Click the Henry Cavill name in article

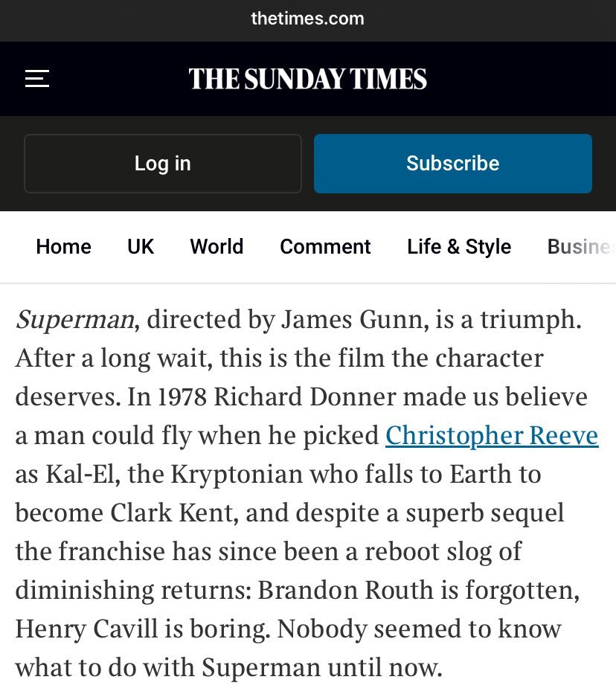(x=86, y=629)
